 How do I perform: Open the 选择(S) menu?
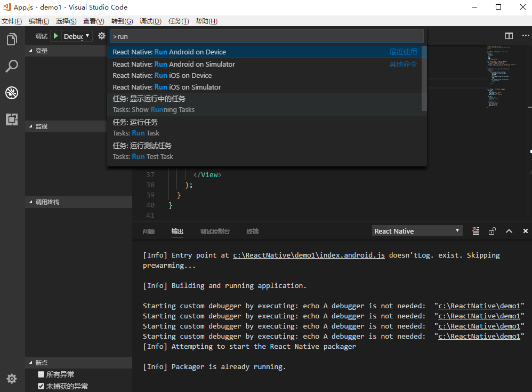click(x=66, y=21)
